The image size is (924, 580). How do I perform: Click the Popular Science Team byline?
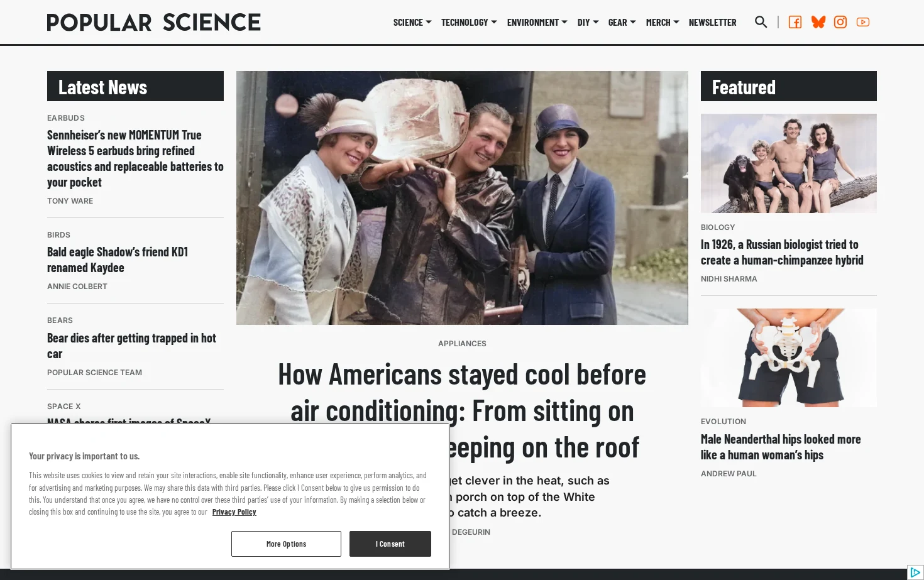tap(94, 373)
